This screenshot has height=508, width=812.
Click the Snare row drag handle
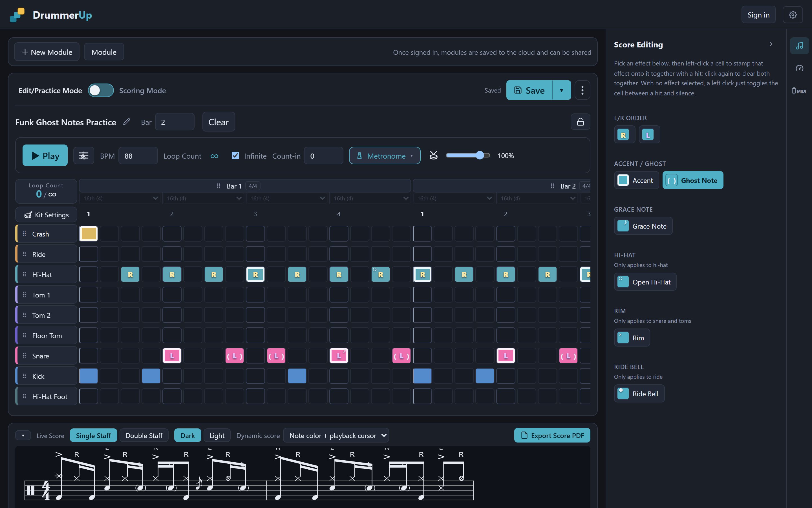coord(25,356)
